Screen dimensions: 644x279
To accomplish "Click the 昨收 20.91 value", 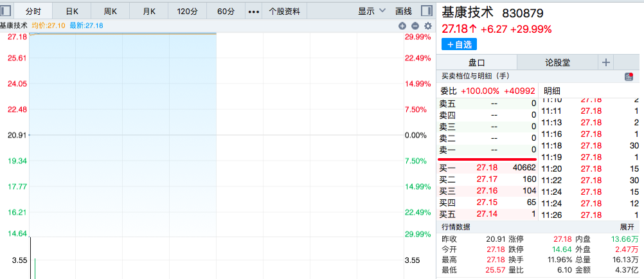I will (x=496, y=239).
